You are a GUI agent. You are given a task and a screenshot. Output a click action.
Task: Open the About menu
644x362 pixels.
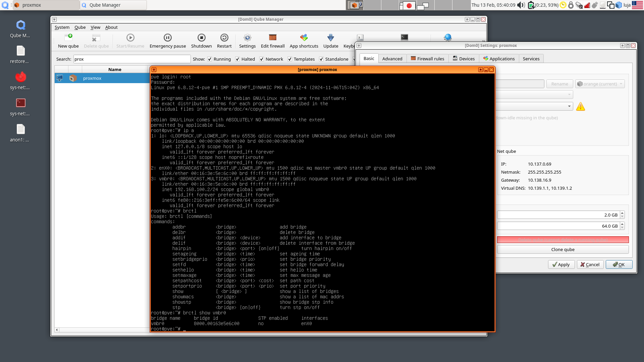click(x=111, y=27)
